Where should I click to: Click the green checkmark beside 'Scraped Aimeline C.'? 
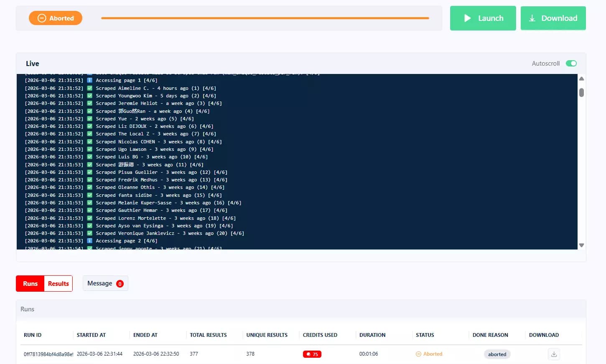tap(90, 88)
